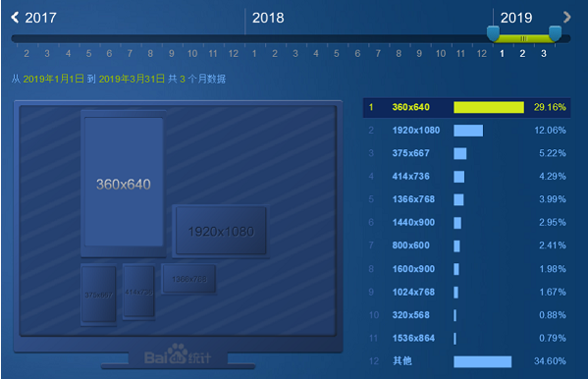Click the 320x568 row in ranking list
This screenshot has width=588, height=379.
[x=467, y=315]
